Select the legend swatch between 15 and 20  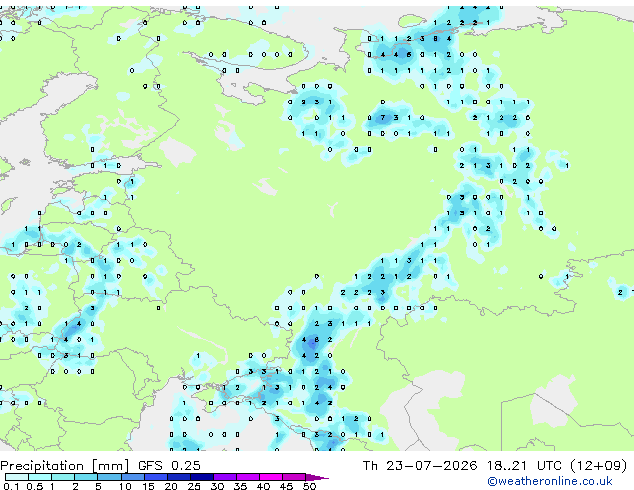(x=155, y=477)
